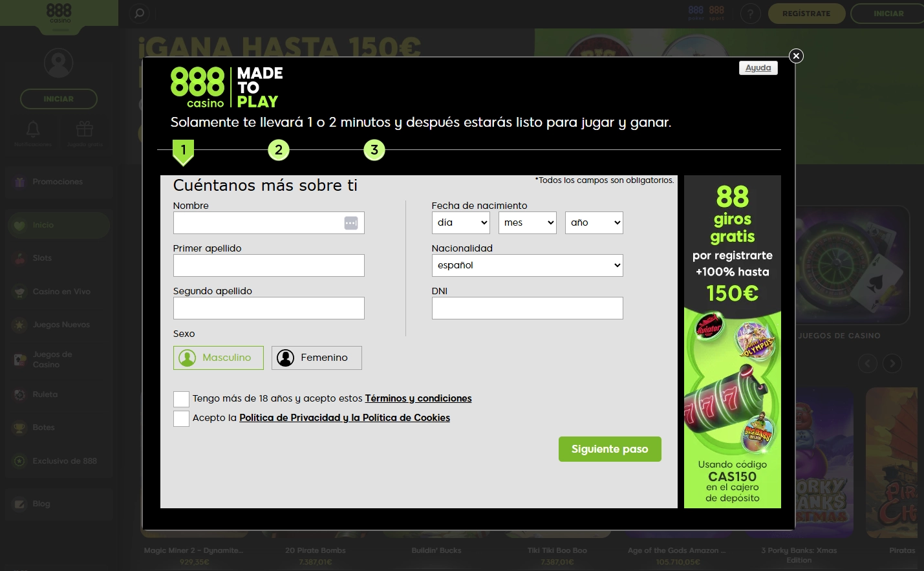The width and height of the screenshot is (924, 571).
Task: Go to Inicio in the sidebar menu
Action: click(x=59, y=225)
